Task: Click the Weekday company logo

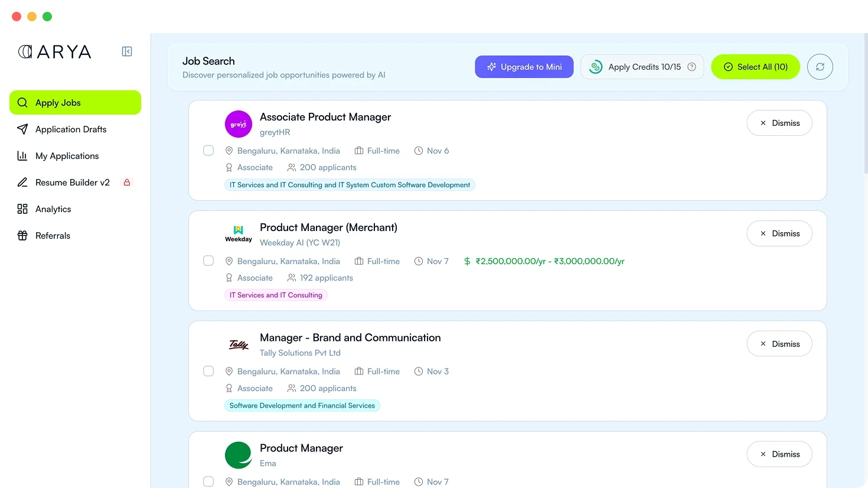Action: [239, 234]
